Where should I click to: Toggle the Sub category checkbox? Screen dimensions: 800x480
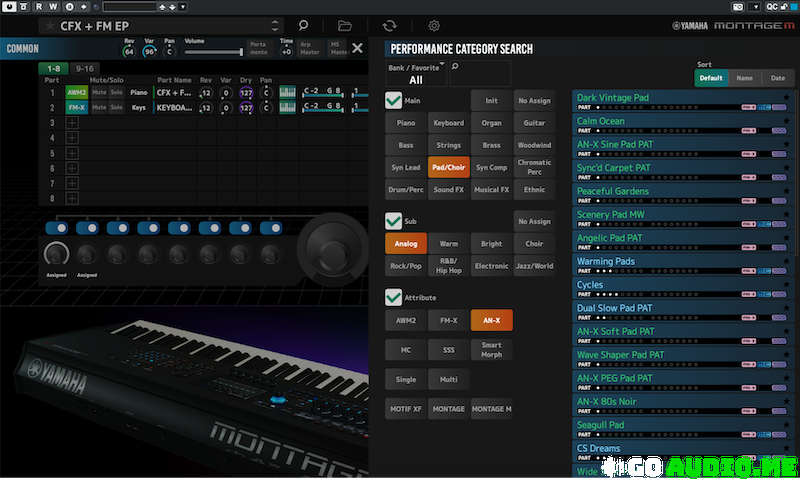pyautogui.click(x=394, y=221)
